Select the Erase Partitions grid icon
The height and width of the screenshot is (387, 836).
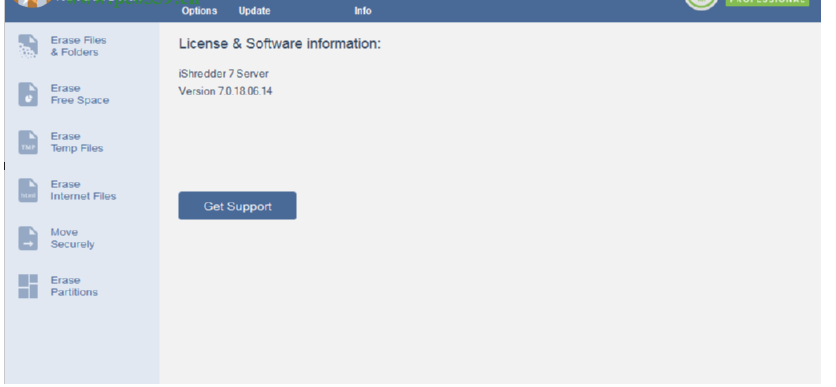click(x=28, y=286)
